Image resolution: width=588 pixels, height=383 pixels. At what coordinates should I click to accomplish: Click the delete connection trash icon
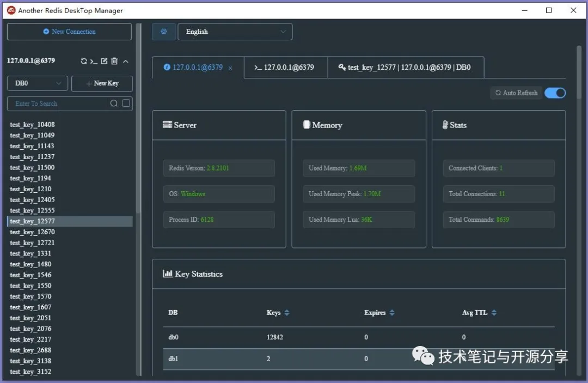pyautogui.click(x=114, y=61)
